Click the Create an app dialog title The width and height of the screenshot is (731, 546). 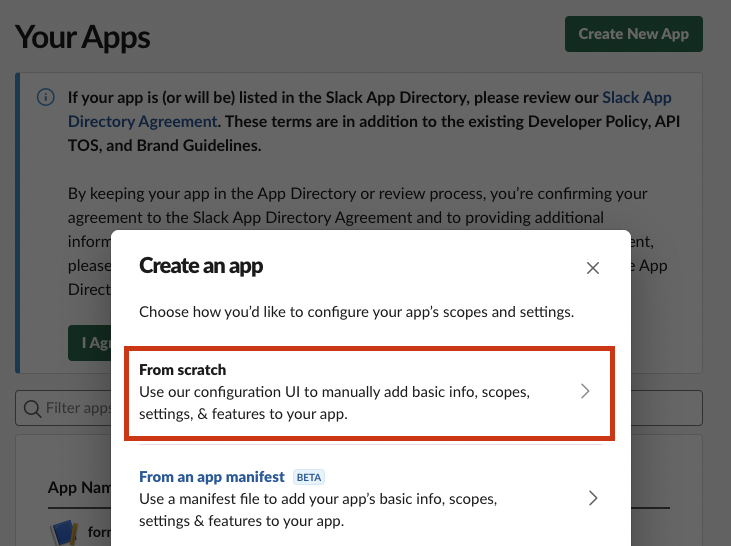pos(201,266)
